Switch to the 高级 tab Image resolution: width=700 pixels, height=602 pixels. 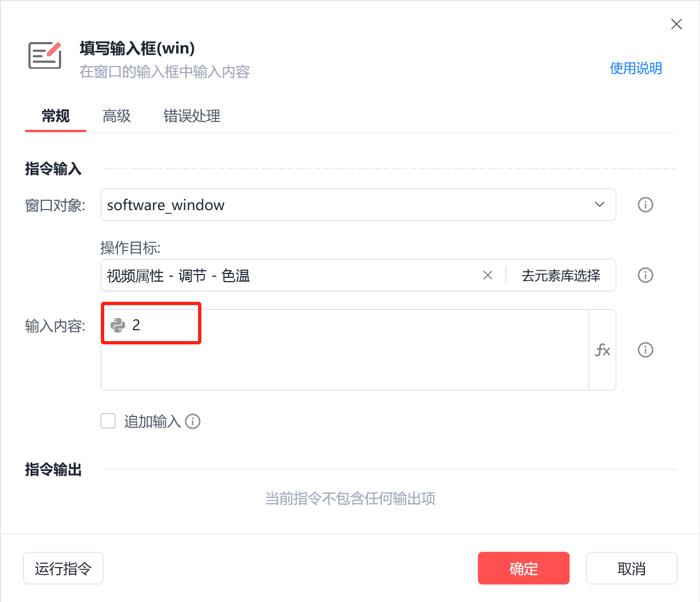pos(117,116)
